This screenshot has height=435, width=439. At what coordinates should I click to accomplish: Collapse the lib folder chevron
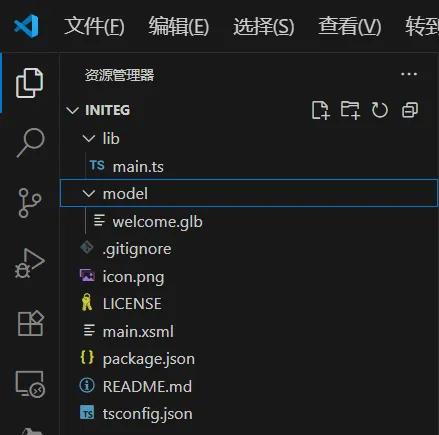pyautogui.click(x=89, y=138)
